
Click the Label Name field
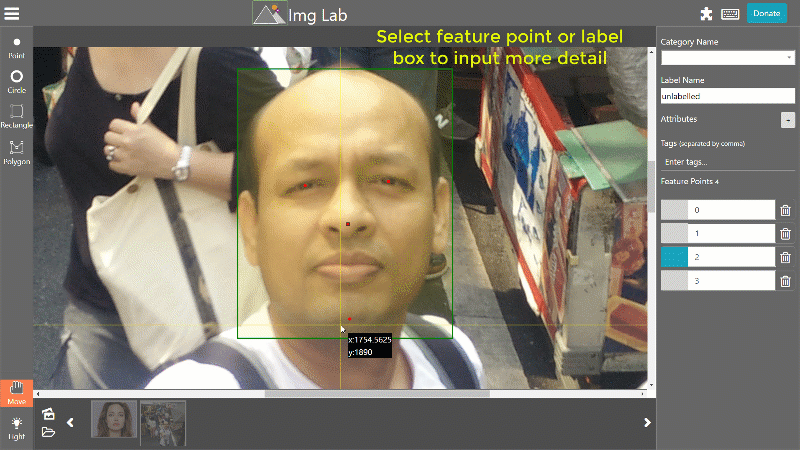pos(728,96)
